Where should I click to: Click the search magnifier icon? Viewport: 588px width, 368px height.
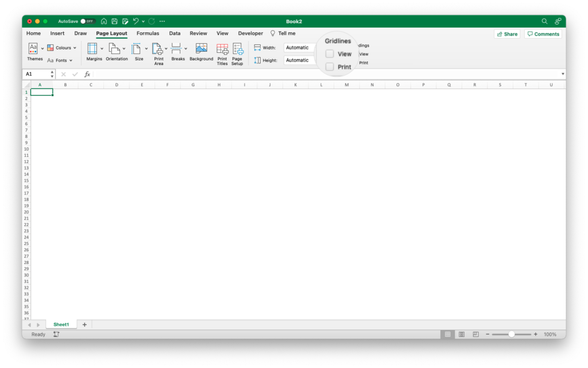coord(544,21)
